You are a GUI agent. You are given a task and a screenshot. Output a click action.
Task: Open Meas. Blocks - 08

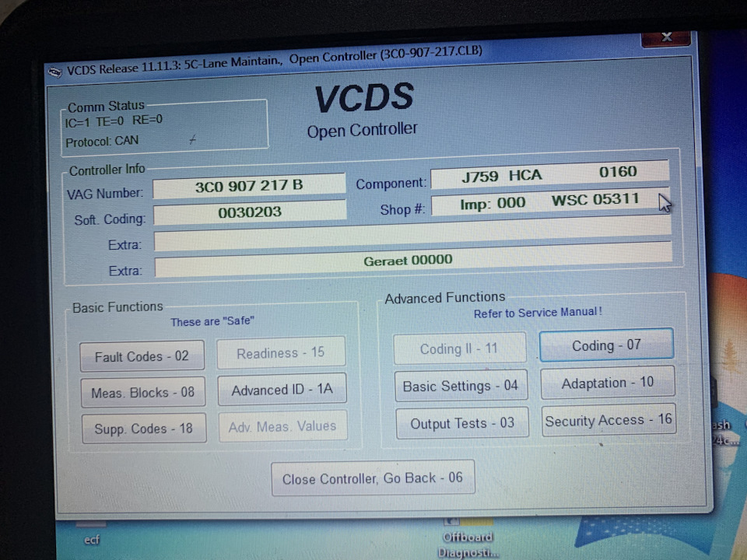pyautogui.click(x=143, y=392)
